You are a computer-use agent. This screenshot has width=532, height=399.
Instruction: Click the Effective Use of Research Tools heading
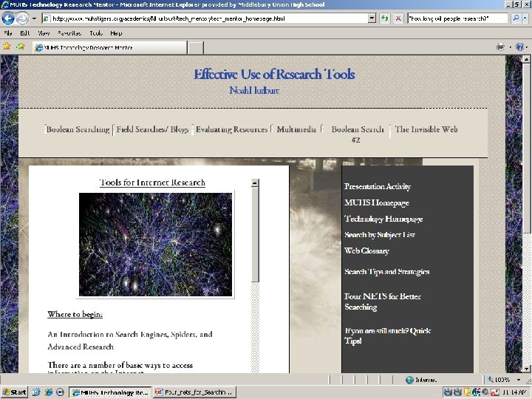click(x=274, y=75)
